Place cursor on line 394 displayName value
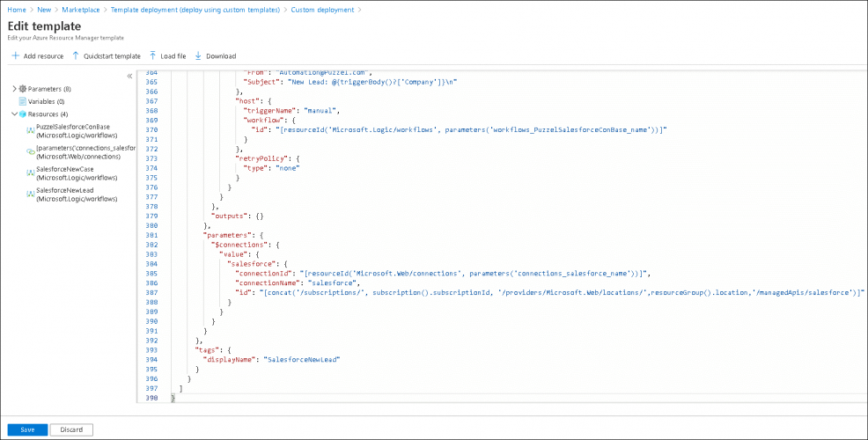868x440 pixels. click(x=301, y=359)
